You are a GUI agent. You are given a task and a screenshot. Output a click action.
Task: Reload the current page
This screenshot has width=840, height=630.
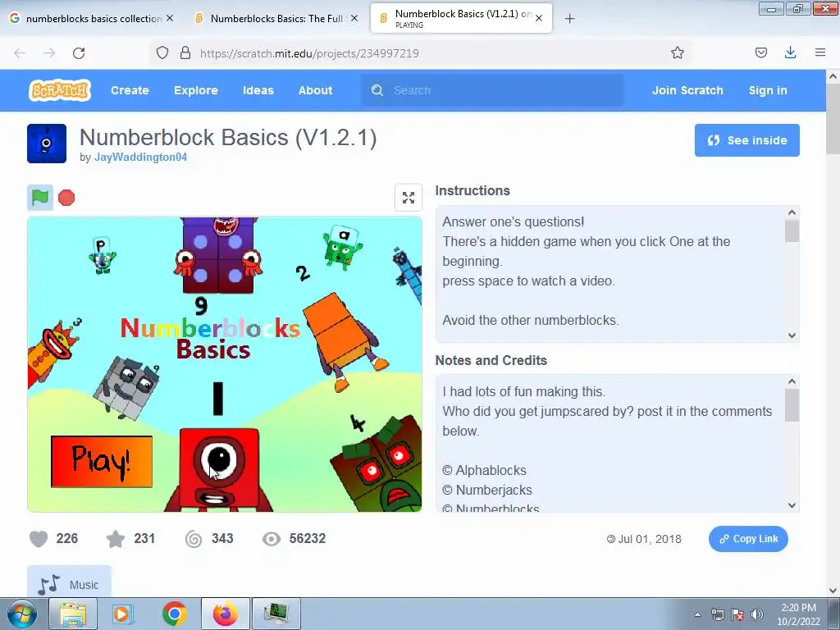(79, 53)
